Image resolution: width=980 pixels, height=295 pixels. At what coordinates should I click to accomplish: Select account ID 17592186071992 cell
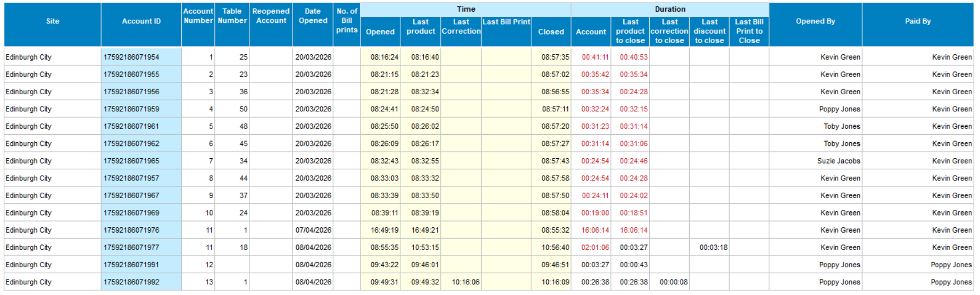point(131,282)
